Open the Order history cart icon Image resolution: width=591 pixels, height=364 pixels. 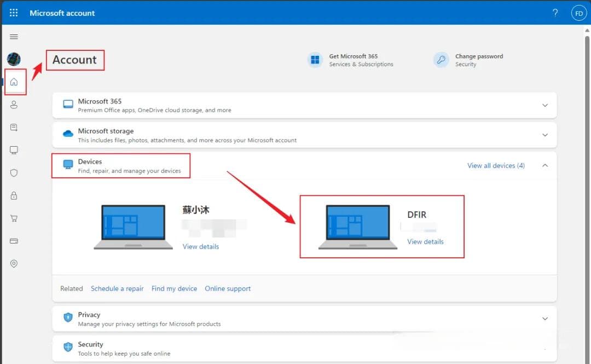[14, 218]
